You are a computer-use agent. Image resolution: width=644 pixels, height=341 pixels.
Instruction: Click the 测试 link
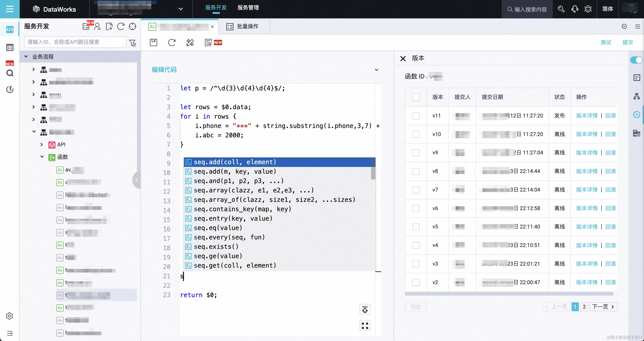[606, 43]
